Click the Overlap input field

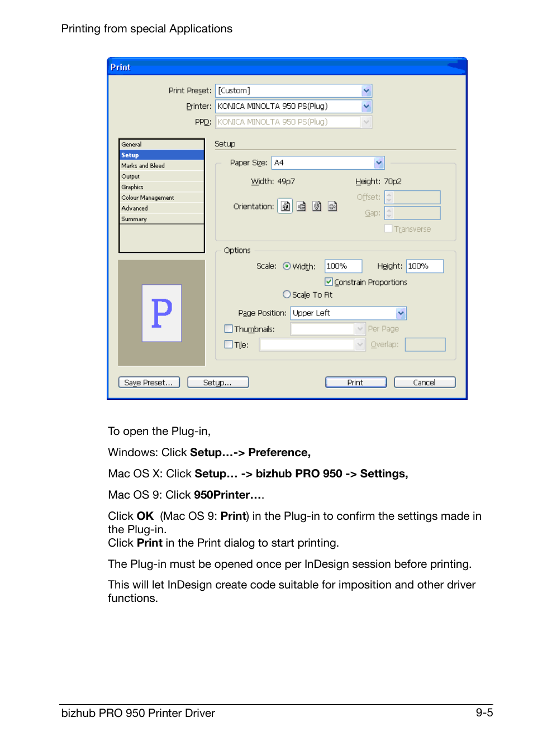click(x=425, y=344)
